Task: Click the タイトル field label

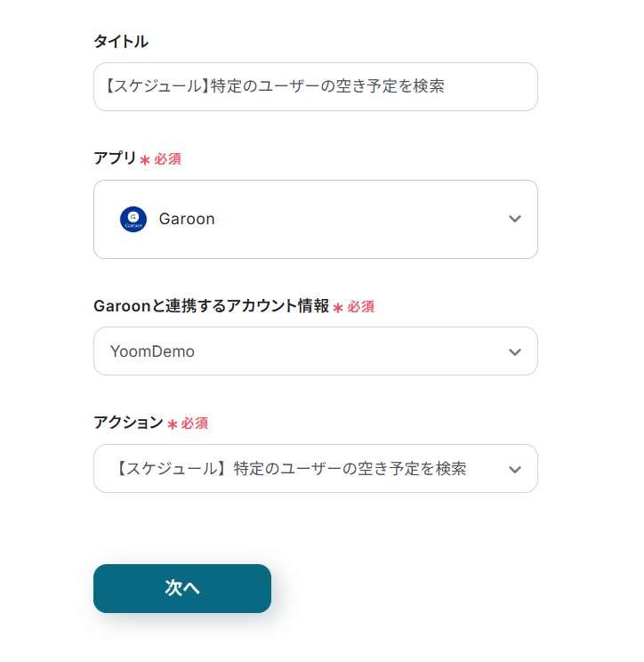Action: tap(121, 41)
